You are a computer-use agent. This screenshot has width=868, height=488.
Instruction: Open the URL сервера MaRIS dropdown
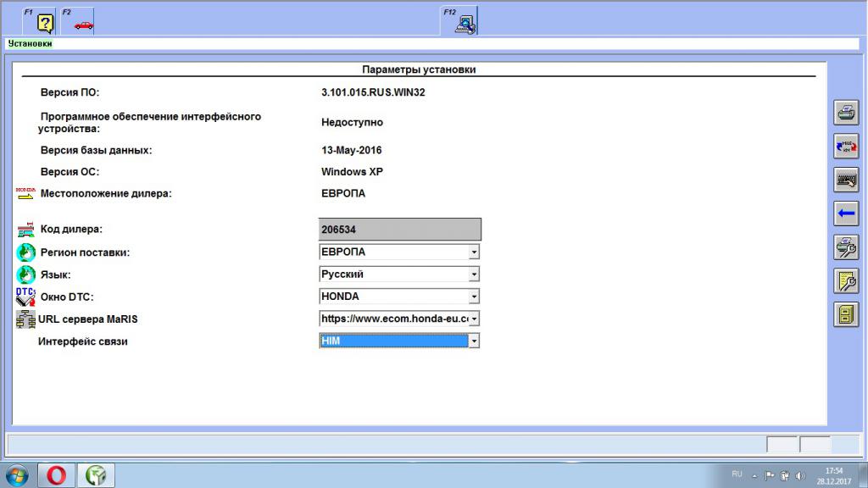(474, 319)
